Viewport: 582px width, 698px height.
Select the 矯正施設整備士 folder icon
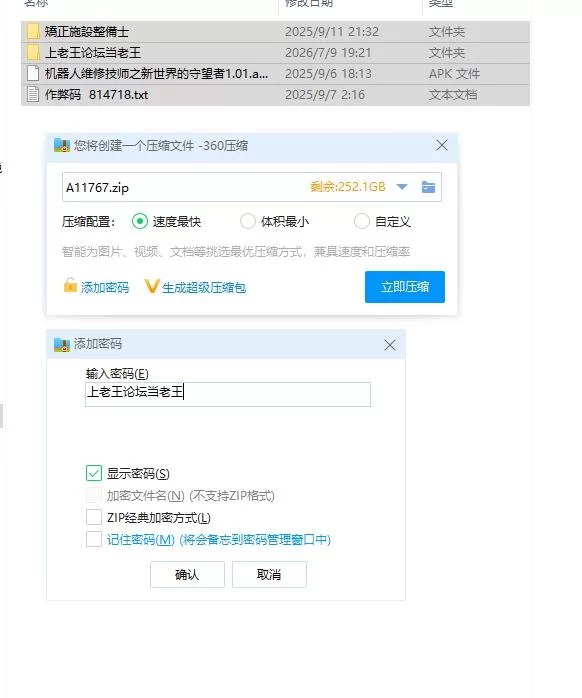(33, 32)
